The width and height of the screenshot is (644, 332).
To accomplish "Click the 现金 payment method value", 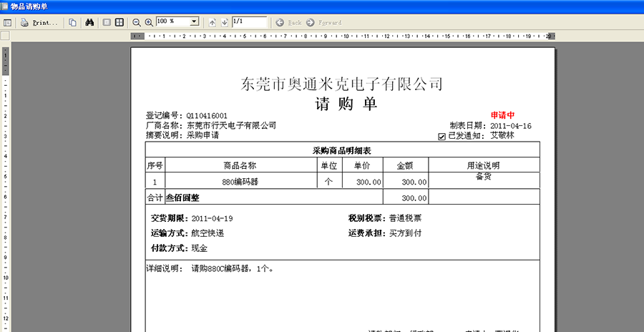I will (x=200, y=248).
